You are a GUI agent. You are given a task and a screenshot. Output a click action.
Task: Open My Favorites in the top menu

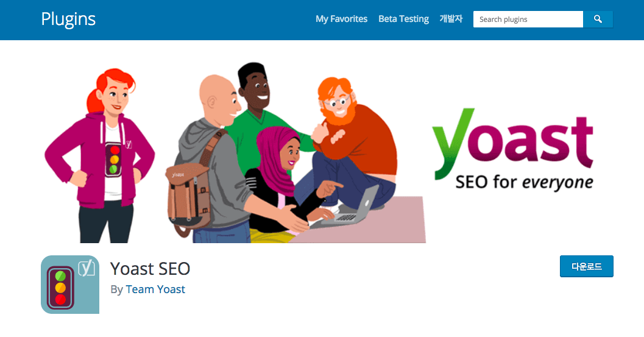[x=341, y=19]
